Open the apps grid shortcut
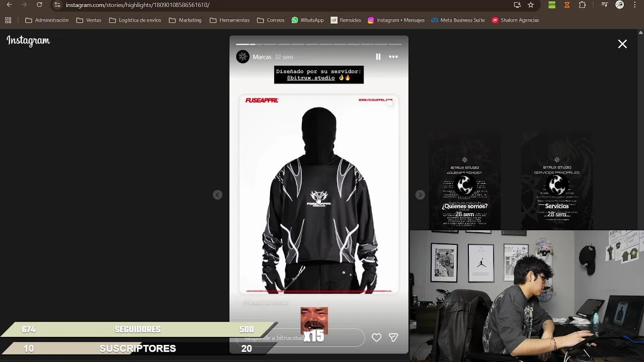 (x=8, y=20)
